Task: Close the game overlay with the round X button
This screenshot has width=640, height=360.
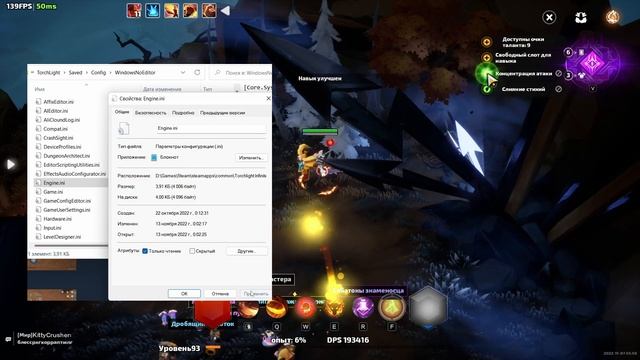Action: point(549,17)
